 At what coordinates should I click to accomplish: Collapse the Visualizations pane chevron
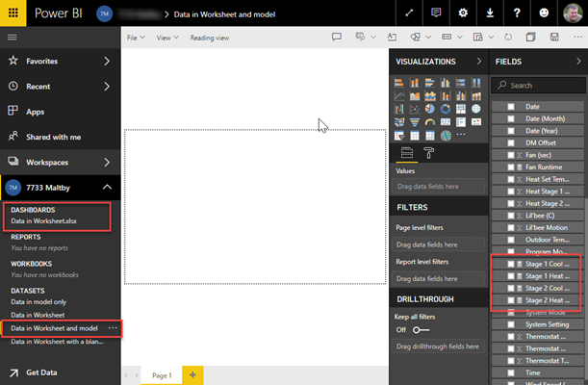(x=479, y=61)
